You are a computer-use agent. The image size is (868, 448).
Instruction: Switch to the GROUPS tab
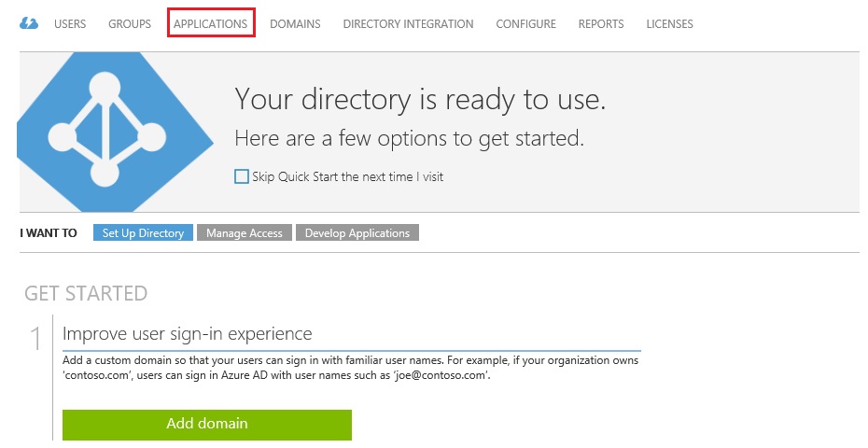point(130,24)
